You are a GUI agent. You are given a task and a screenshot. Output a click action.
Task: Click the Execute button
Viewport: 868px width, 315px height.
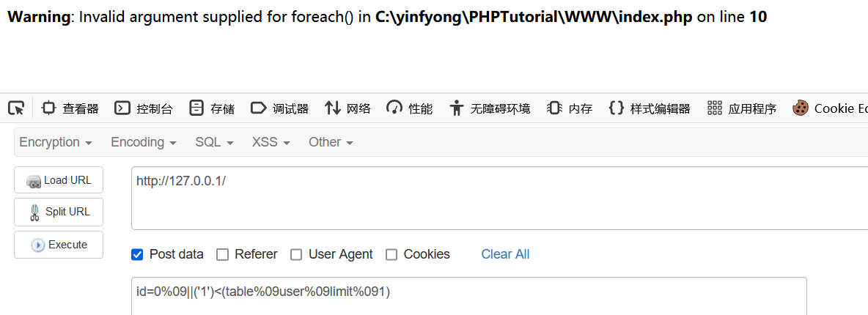point(59,245)
